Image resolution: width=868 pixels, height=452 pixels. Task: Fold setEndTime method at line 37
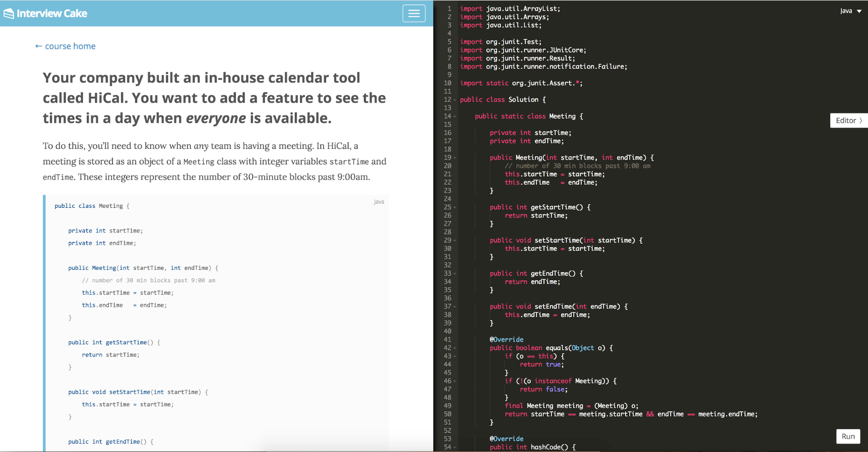click(x=455, y=307)
